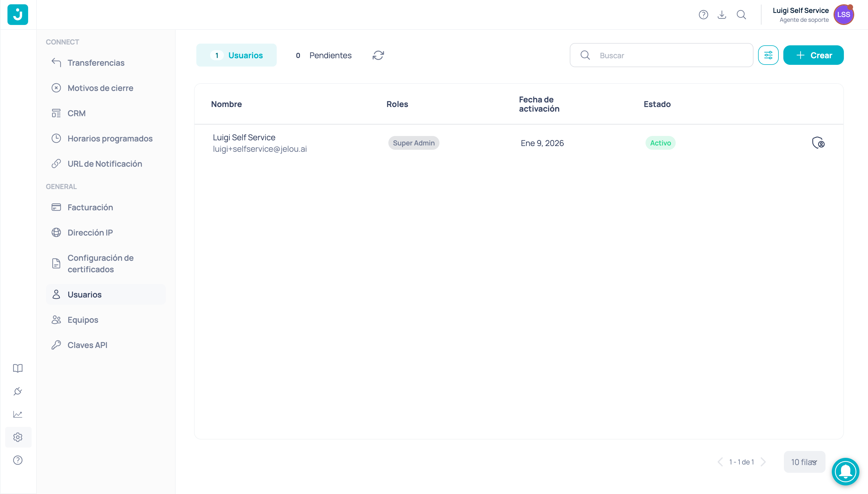Open the analytics chart icon
Image resolution: width=868 pixels, height=494 pixels.
pyautogui.click(x=18, y=414)
